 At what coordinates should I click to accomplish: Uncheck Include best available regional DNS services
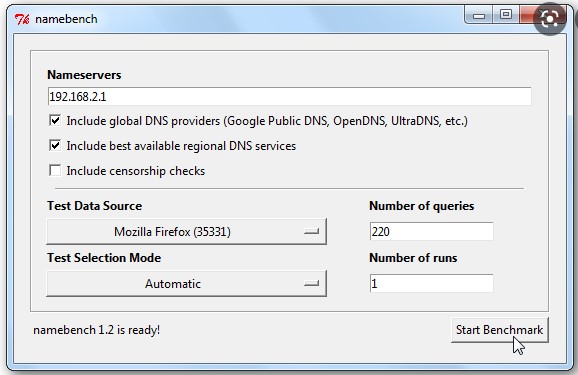(55, 145)
